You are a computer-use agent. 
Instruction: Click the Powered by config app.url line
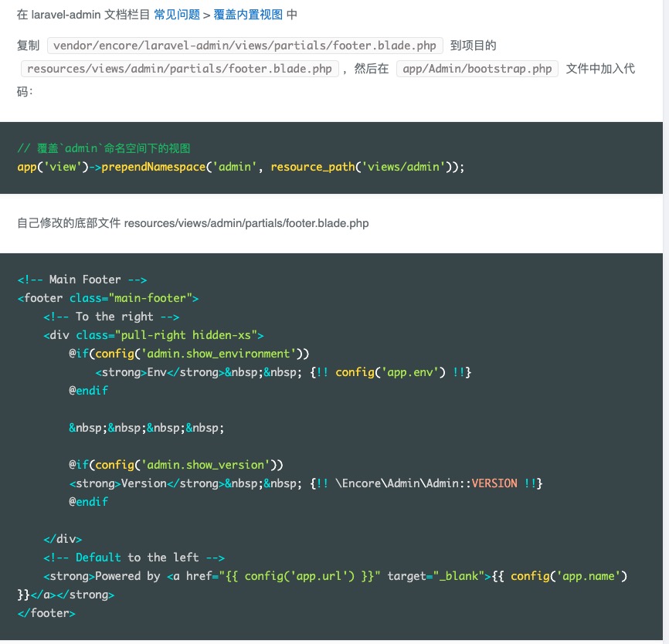point(335,576)
